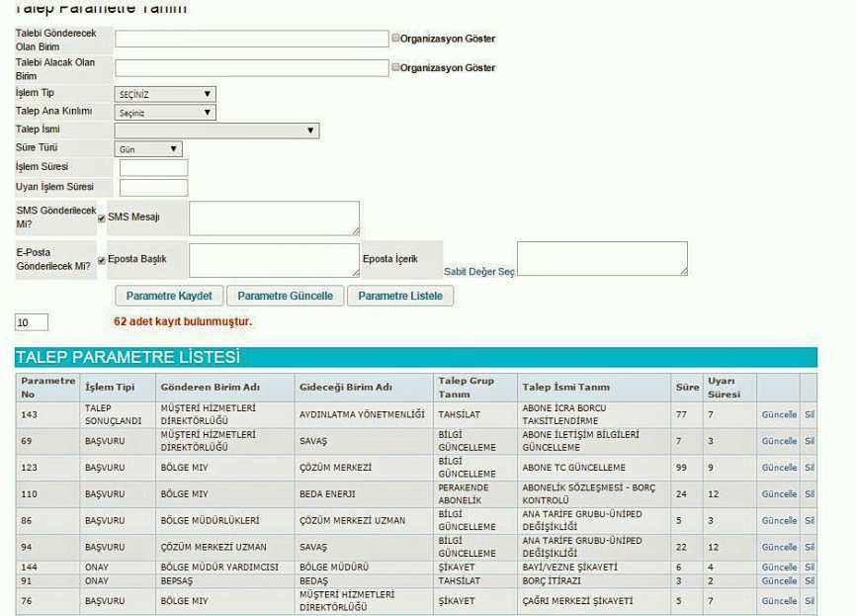Click the page size field showing 10
Viewport: 856px width, 616px height.
[31, 322]
